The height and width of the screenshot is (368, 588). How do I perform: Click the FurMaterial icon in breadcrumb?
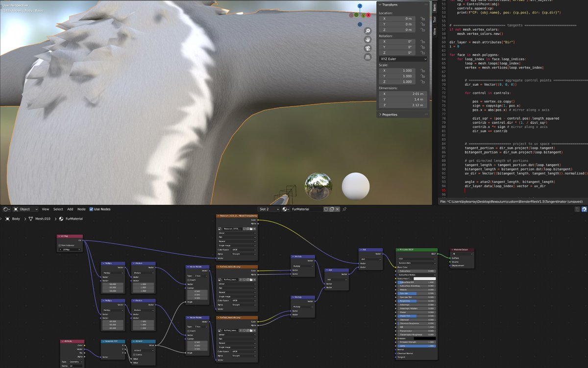pos(61,219)
